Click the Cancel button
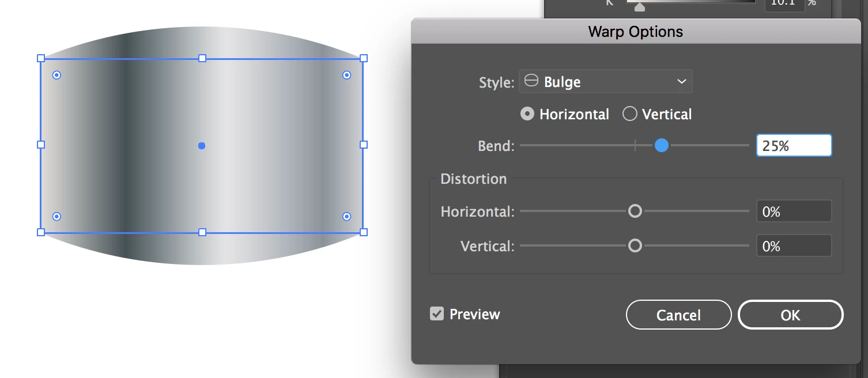 coord(678,315)
